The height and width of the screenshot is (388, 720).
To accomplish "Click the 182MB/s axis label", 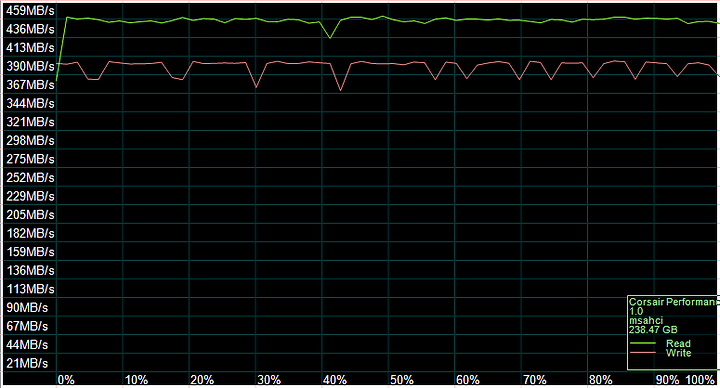I will click(x=30, y=234).
